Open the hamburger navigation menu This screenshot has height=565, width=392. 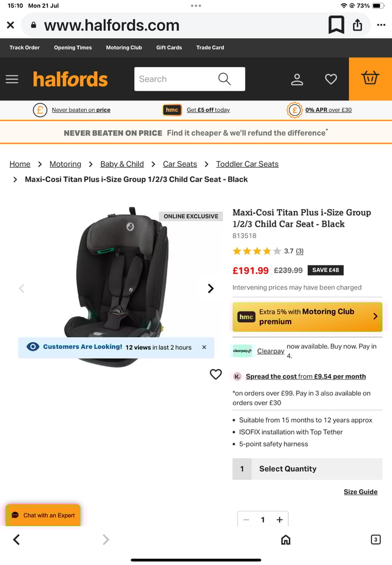click(x=12, y=79)
